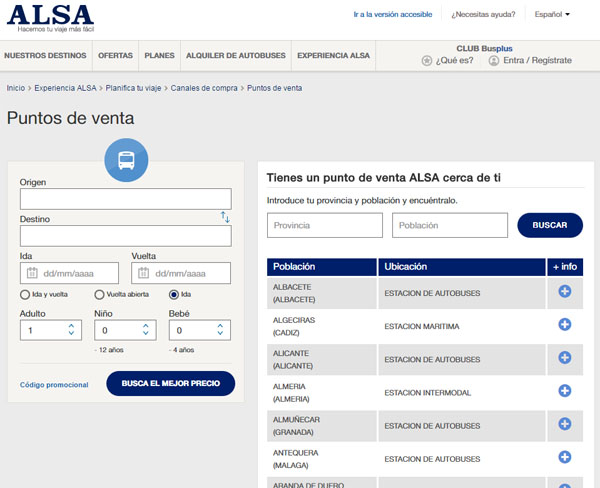600x488 pixels.
Task: Click the ALSA logo
Action: [x=50, y=17]
